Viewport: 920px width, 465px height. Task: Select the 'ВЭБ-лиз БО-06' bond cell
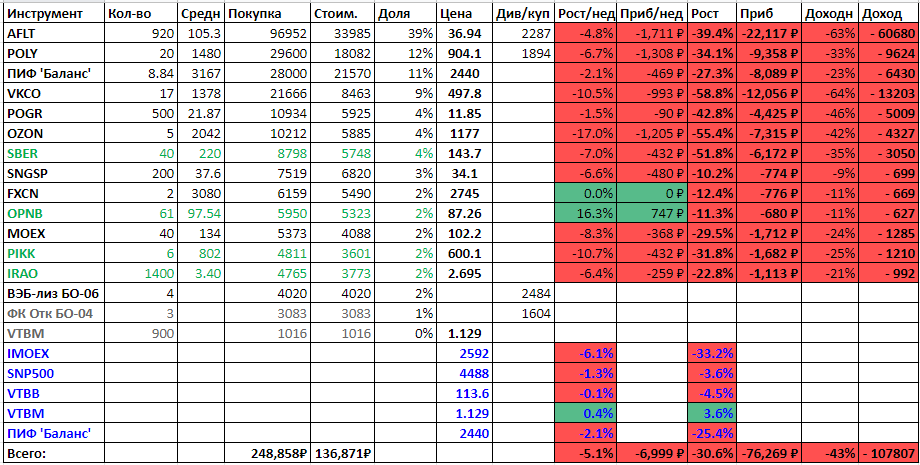(x=53, y=294)
